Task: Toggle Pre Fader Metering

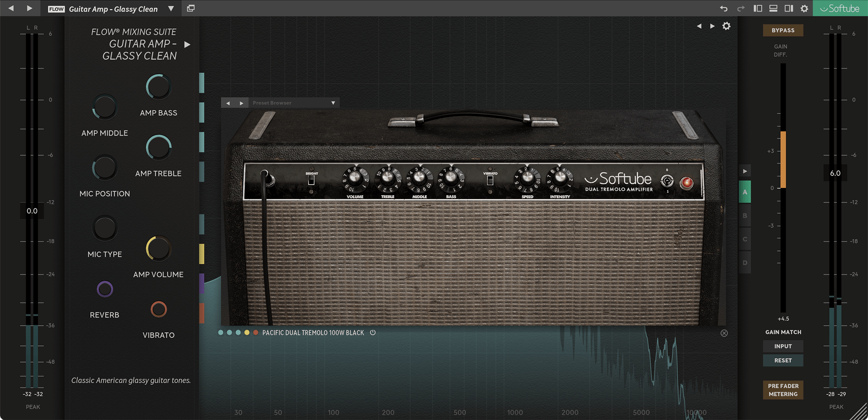Action: 783,390
